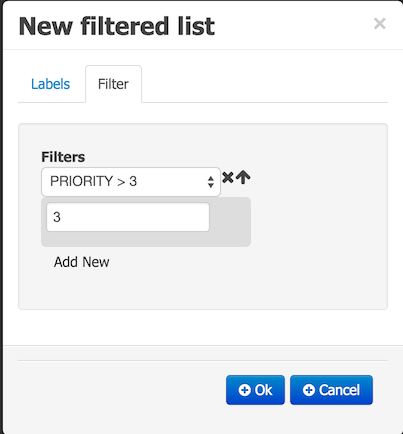Click the up-down arrows of the filter select
Image resolution: width=403 pixels, height=434 pixels.
point(211,182)
